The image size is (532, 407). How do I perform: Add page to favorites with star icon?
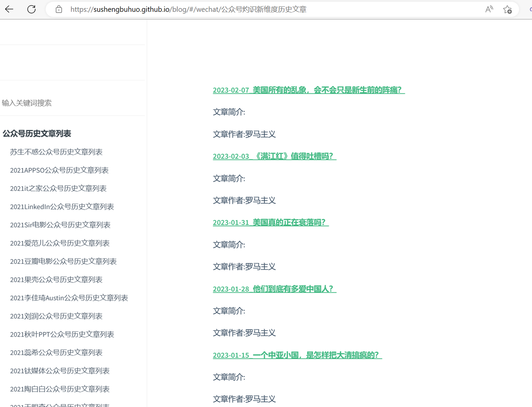[508, 9]
